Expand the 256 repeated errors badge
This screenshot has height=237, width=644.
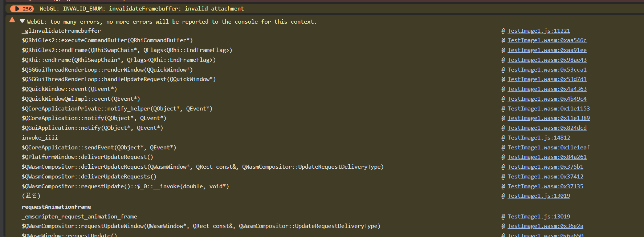point(22,9)
